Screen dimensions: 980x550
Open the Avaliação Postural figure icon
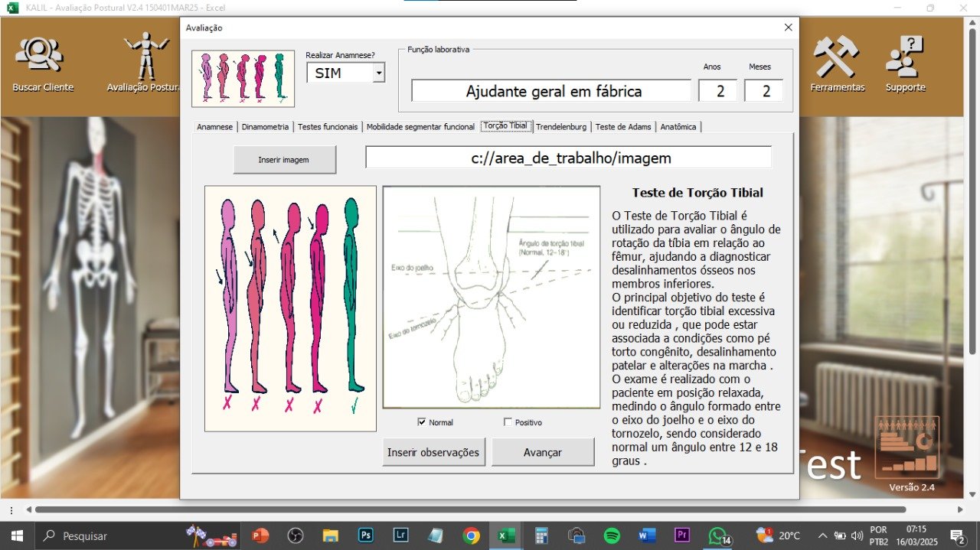tap(146, 56)
